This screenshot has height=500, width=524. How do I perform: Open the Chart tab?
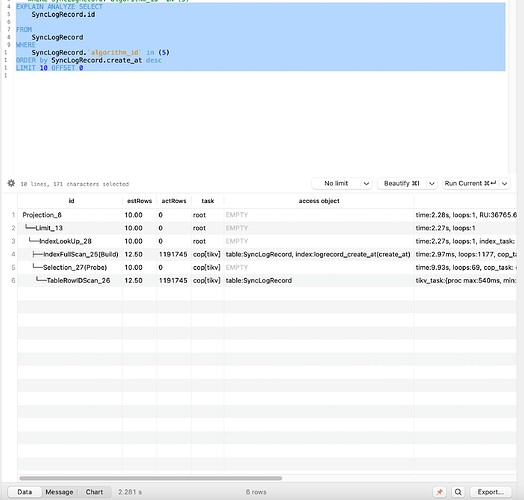94,492
